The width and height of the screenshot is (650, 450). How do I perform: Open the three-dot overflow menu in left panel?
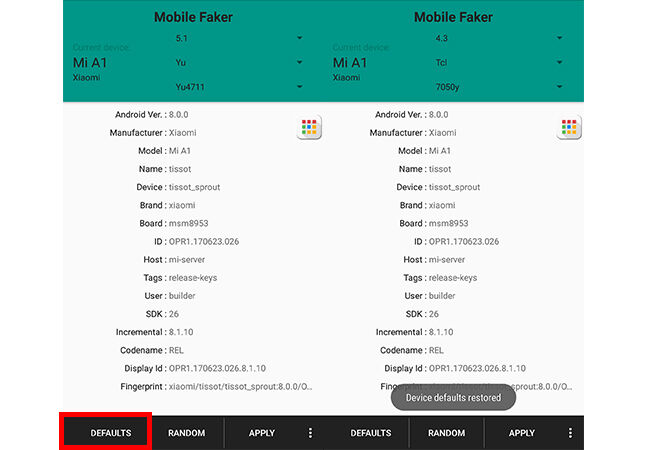pyautogui.click(x=310, y=433)
